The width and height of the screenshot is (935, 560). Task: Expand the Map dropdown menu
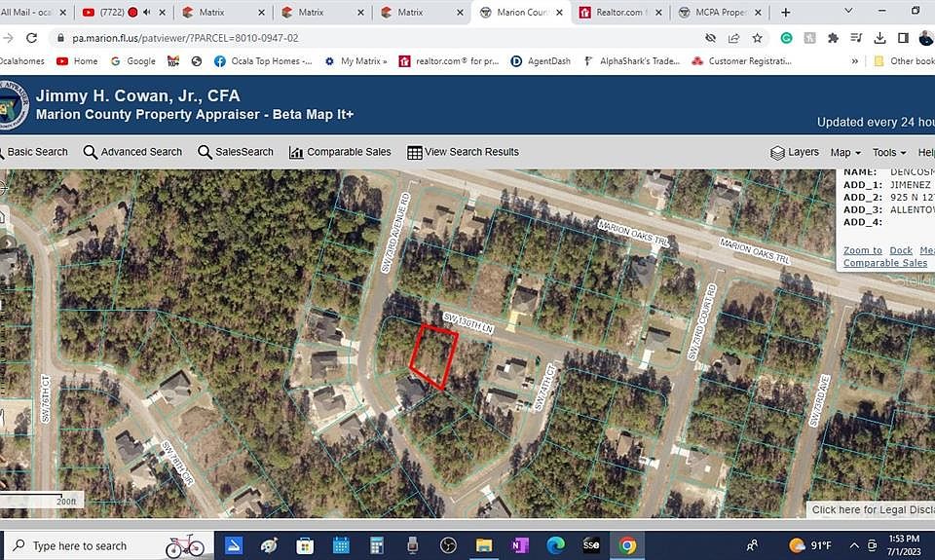point(845,153)
